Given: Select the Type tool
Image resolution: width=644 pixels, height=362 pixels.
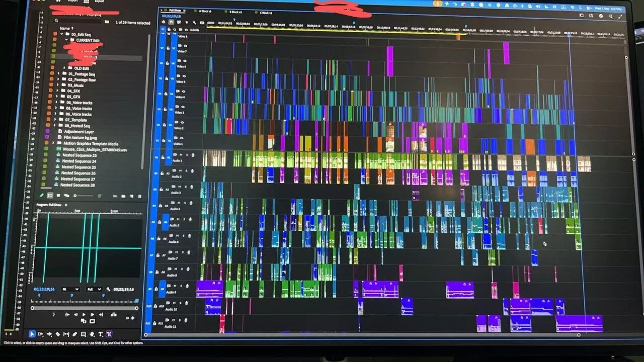Looking at the screenshot, I should coord(100,334).
